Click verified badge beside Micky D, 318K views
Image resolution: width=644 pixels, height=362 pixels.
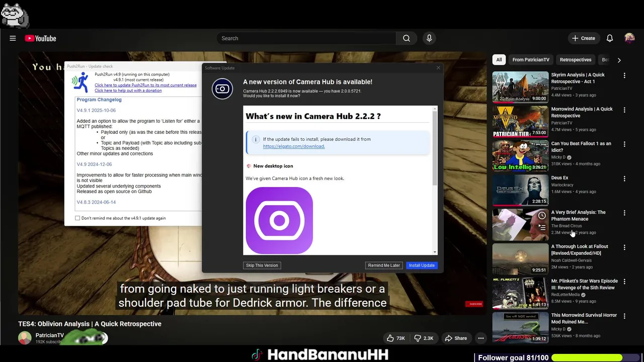click(569, 157)
